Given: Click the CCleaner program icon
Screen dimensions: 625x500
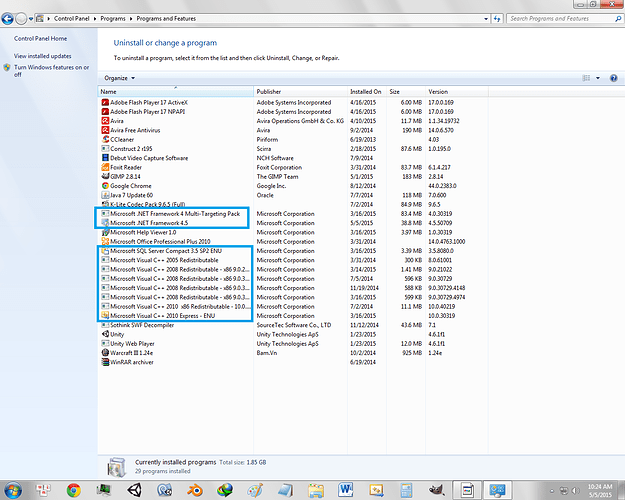Looking at the screenshot, I should tap(105, 140).
